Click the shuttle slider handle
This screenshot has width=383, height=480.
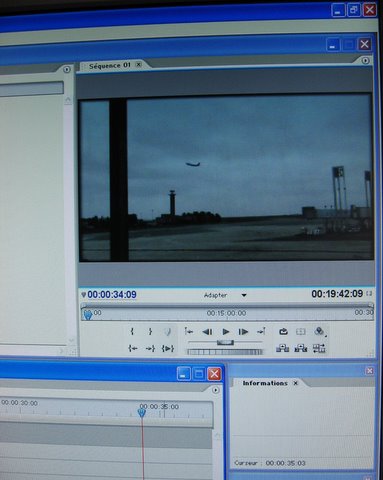coord(225,342)
